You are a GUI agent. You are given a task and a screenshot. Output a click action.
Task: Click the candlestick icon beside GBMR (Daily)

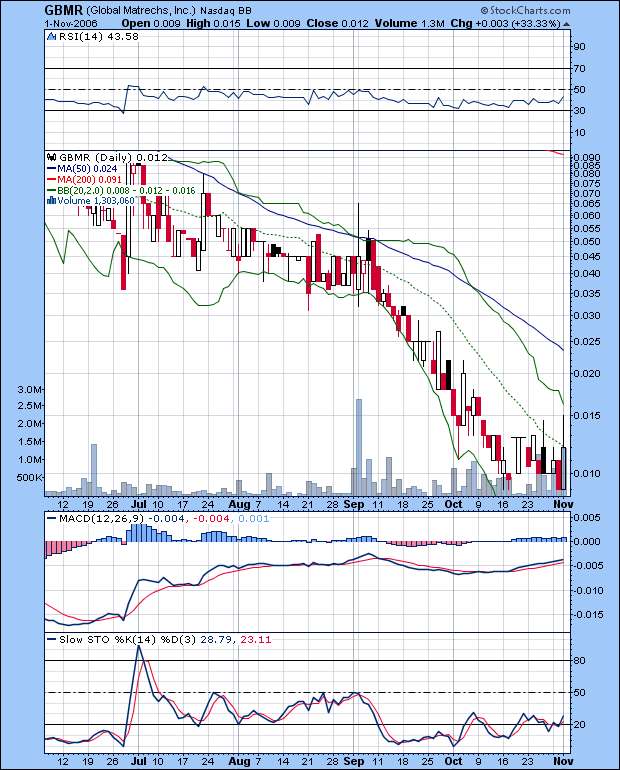coord(52,158)
